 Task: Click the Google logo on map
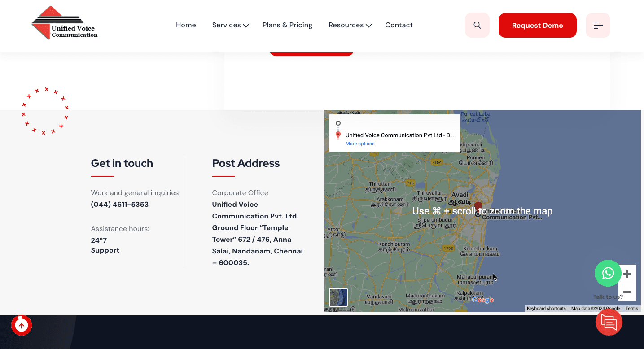coord(483,300)
